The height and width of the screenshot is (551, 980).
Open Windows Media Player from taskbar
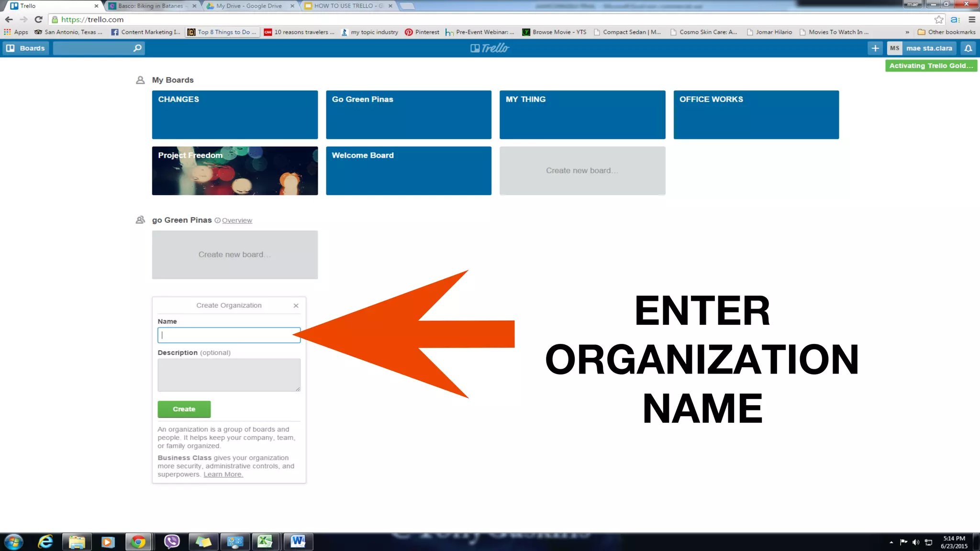point(108,542)
